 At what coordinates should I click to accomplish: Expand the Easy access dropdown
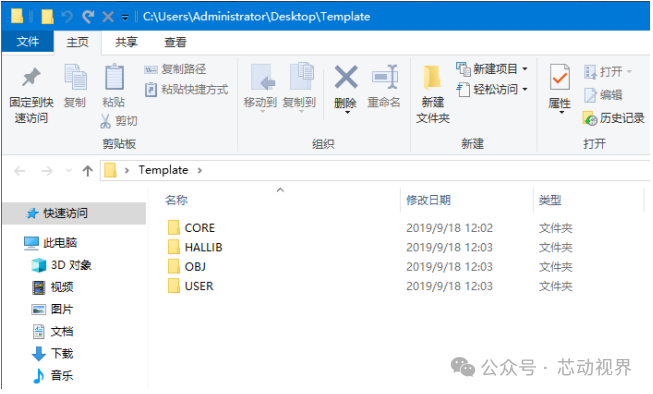pos(525,89)
